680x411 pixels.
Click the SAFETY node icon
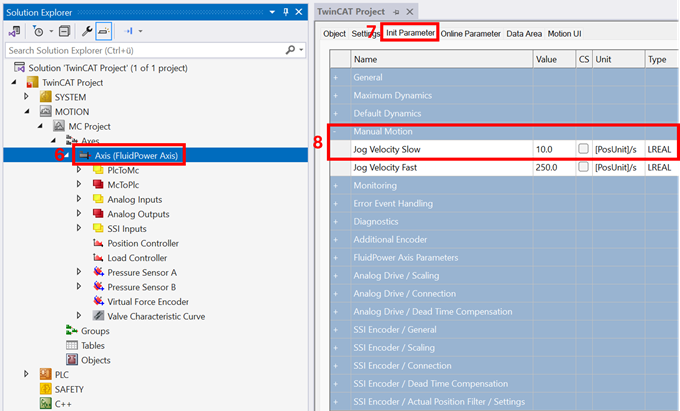point(46,388)
